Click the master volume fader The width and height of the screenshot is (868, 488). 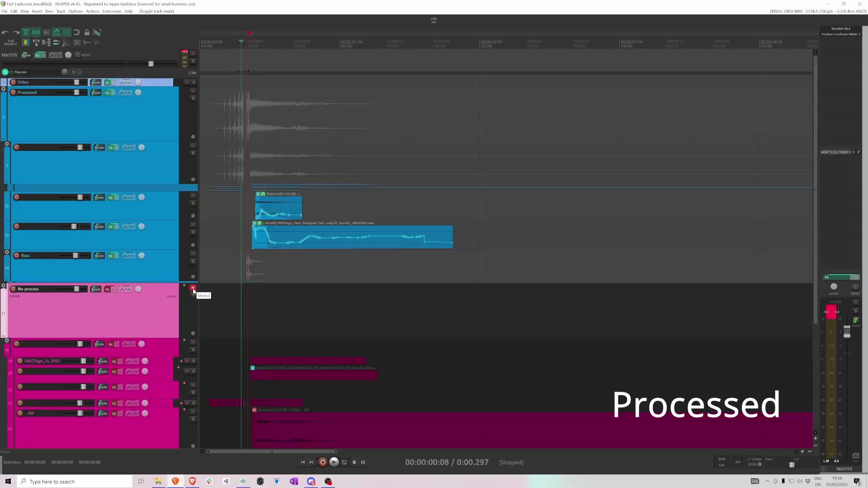pyautogui.click(x=151, y=64)
